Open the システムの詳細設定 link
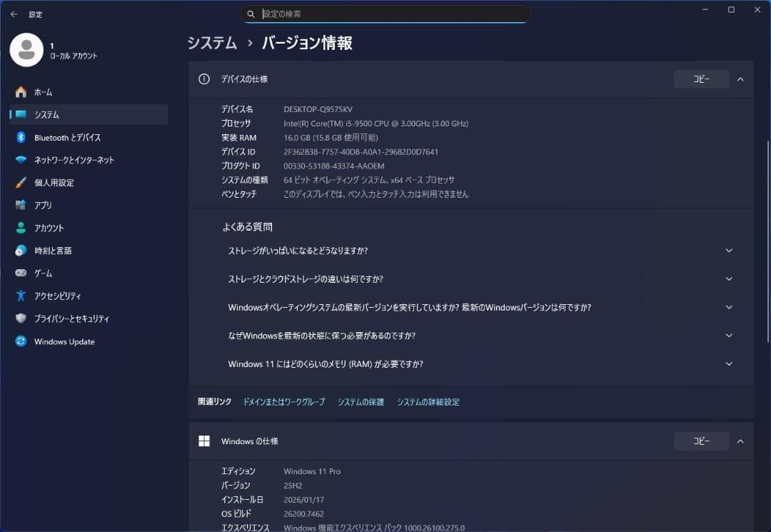Screen dimensions: 771x532 click(428, 402)
